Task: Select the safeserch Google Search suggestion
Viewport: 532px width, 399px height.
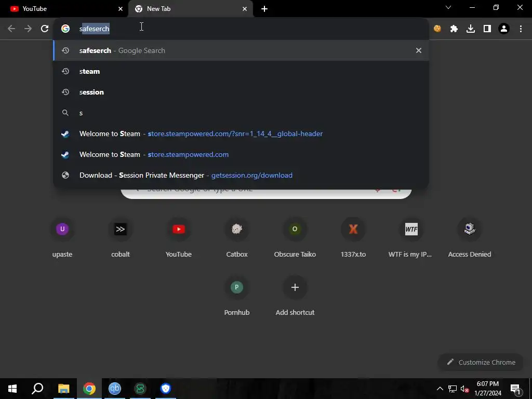Action: pos(241,50)
